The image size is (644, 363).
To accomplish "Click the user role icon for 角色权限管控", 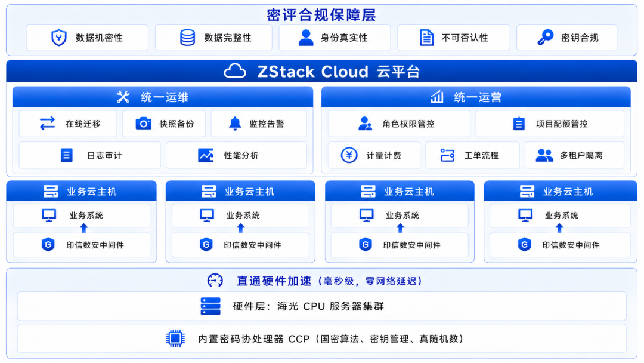I will tap(365, 124).
